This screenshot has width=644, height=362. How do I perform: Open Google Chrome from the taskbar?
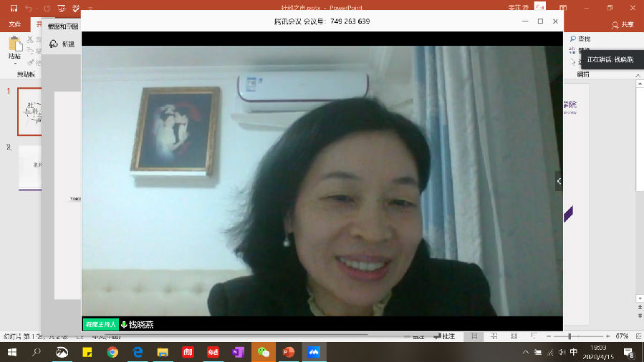112,352
